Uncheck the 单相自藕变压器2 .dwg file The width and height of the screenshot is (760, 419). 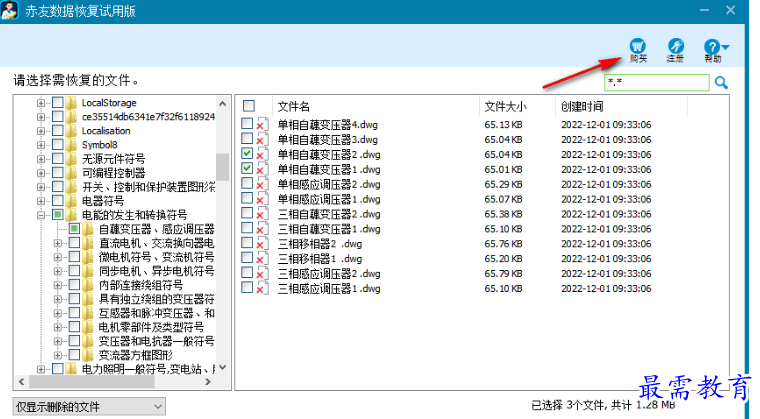tap(247, 154)
